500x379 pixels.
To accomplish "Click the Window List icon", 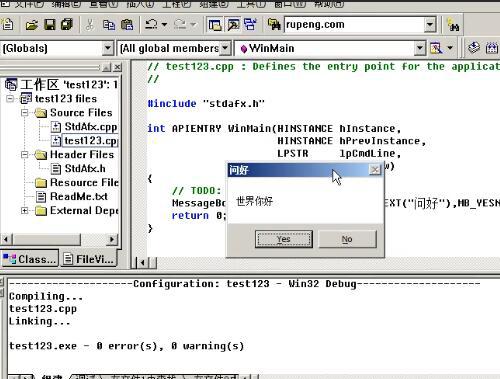I will tap(251, 25).
